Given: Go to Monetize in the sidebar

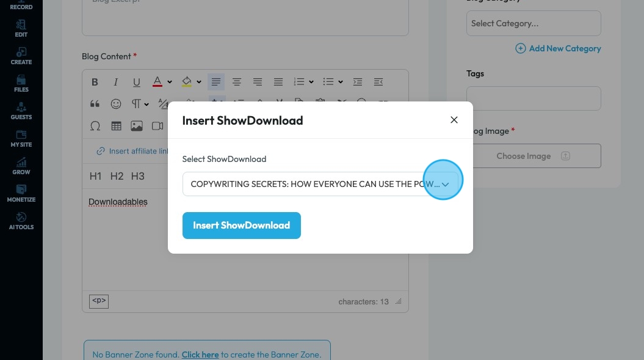Looking at the screenshot, I should [x=21, y=193].
